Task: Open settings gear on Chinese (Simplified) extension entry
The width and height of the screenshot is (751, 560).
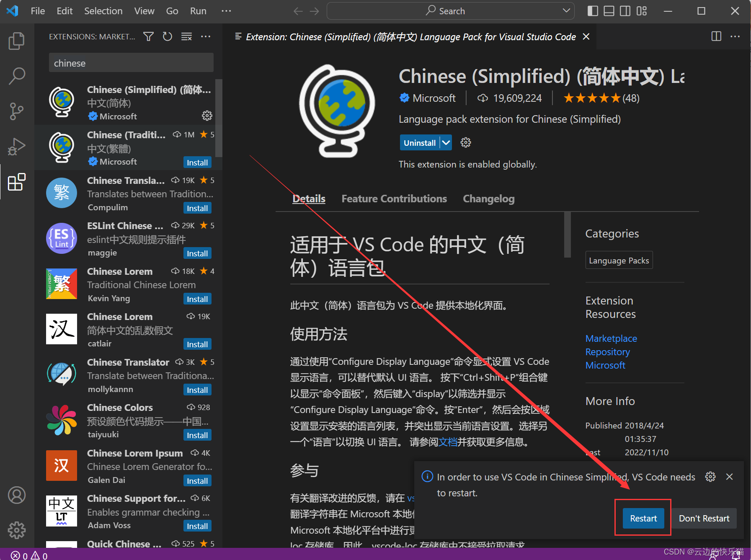Action: click(207, 116)
